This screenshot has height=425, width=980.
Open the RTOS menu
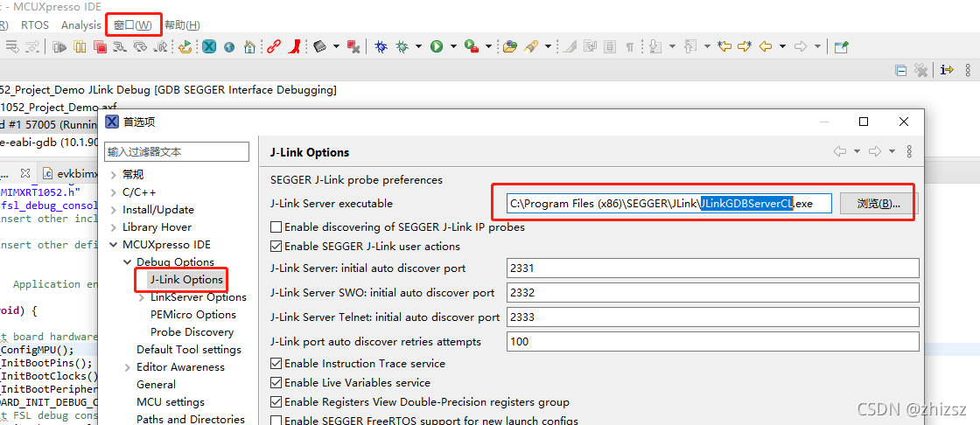(x=35, y=25)
